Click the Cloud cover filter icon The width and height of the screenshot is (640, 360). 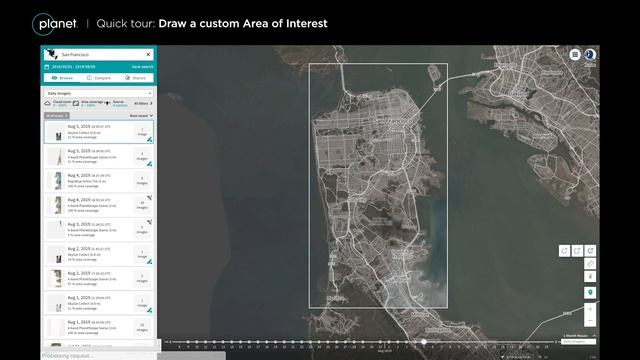point(47,103)
